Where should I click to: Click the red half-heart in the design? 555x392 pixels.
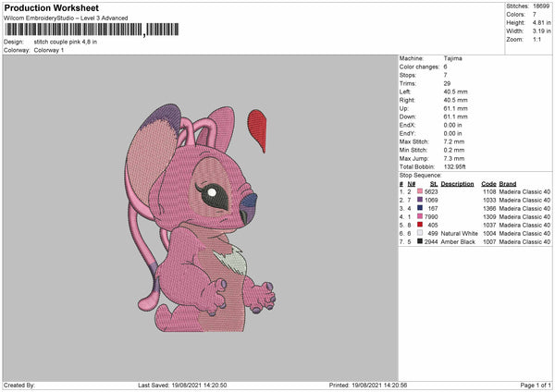coord(257,131)
